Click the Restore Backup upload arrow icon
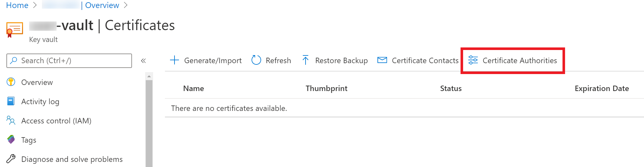Screen dimensions: 644x167 click(306, 60)
